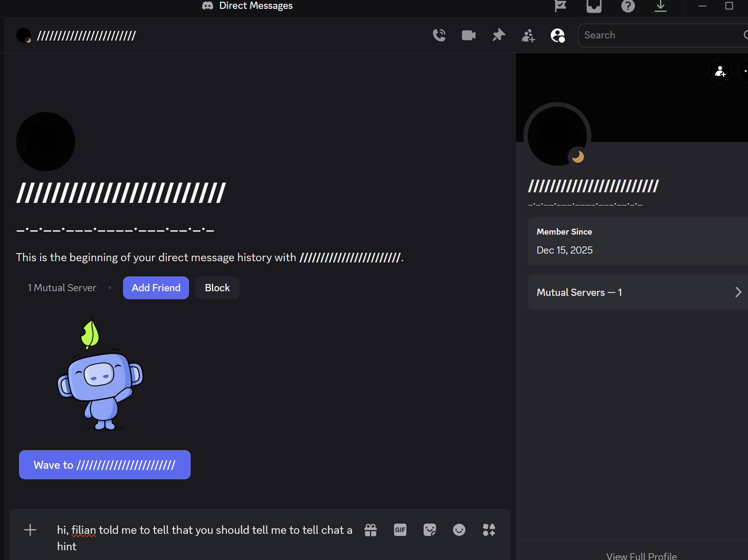
Task: Click the 1 Mutual Server text
Action: [x=62, y=288]
